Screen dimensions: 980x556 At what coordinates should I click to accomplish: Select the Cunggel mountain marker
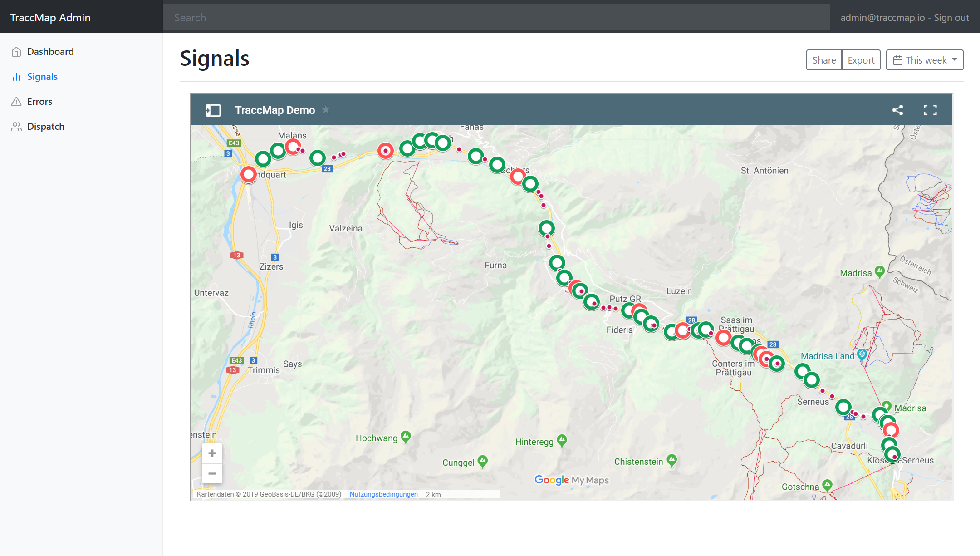point(483,461)
